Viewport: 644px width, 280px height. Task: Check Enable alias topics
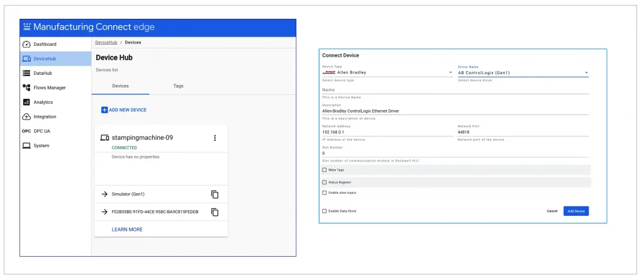point(325,193)
